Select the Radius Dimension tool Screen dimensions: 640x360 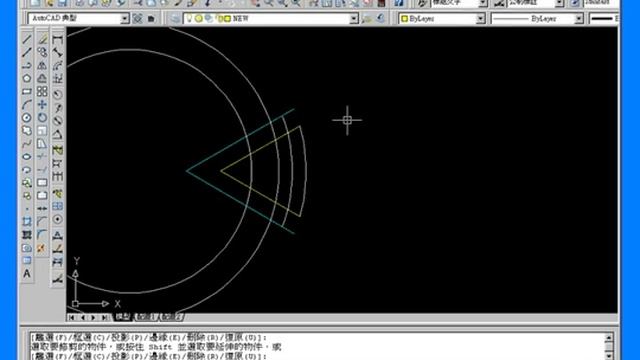pos(58,94)
